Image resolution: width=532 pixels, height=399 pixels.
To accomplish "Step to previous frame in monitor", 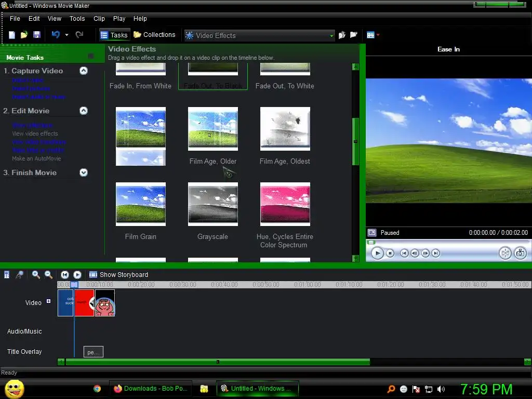I will click(415, 253).
